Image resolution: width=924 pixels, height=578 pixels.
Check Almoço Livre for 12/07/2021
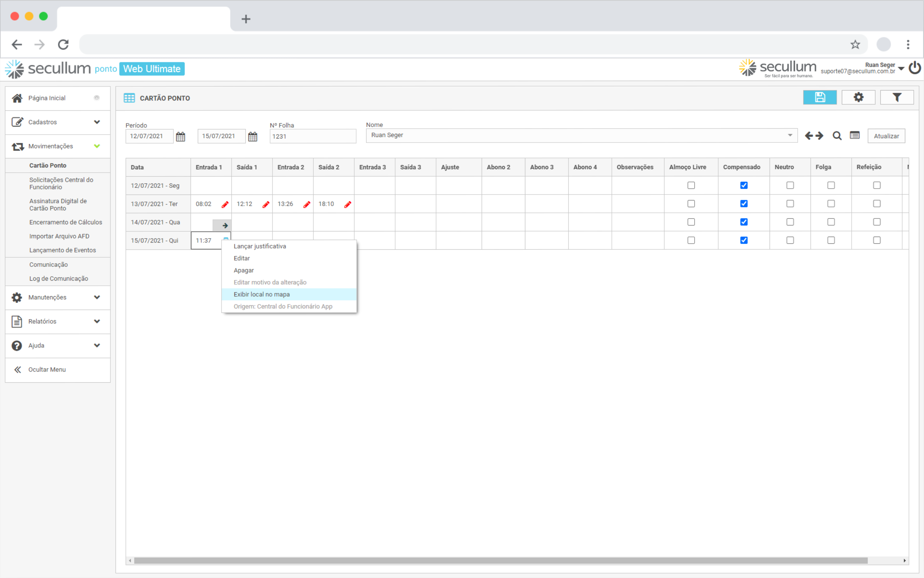pos(691,185)
